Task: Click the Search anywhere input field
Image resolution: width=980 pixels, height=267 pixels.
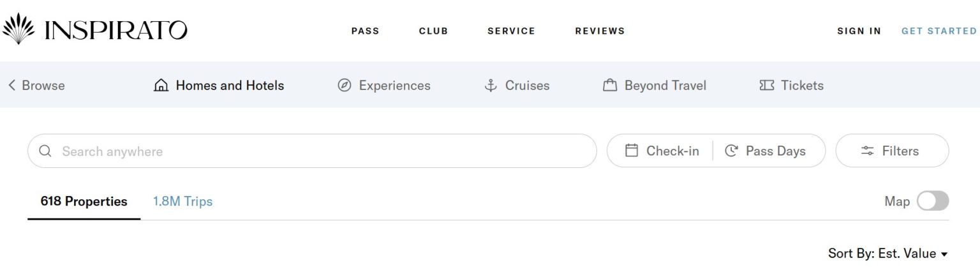Action: point(319,151)
